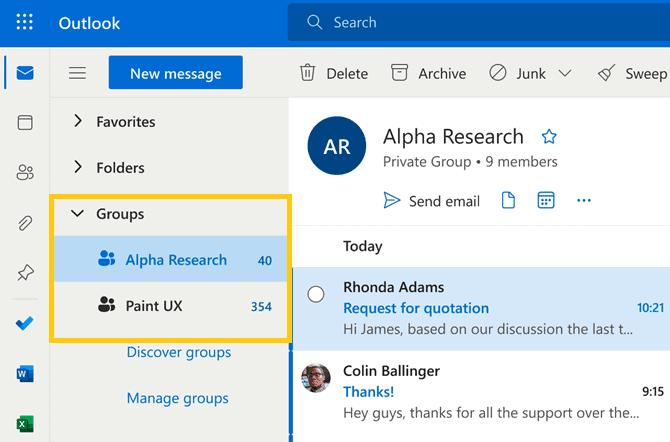This screenshot has width=670, height=442.
Task: Open the group calendar icon
Action: click(546, 200)
